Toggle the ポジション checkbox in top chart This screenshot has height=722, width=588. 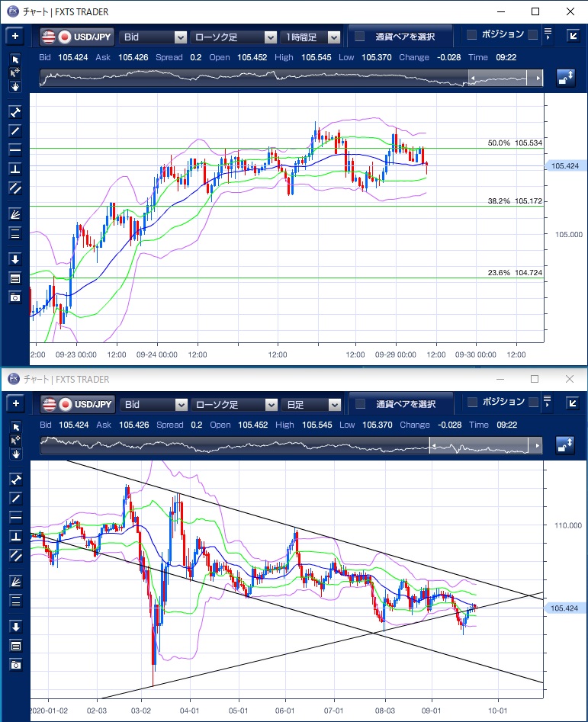[471, 34]
